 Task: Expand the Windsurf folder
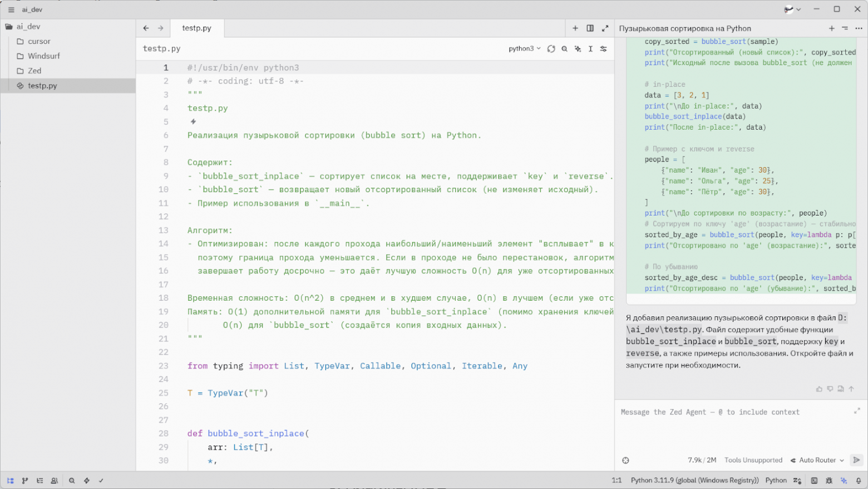(43, 56)
